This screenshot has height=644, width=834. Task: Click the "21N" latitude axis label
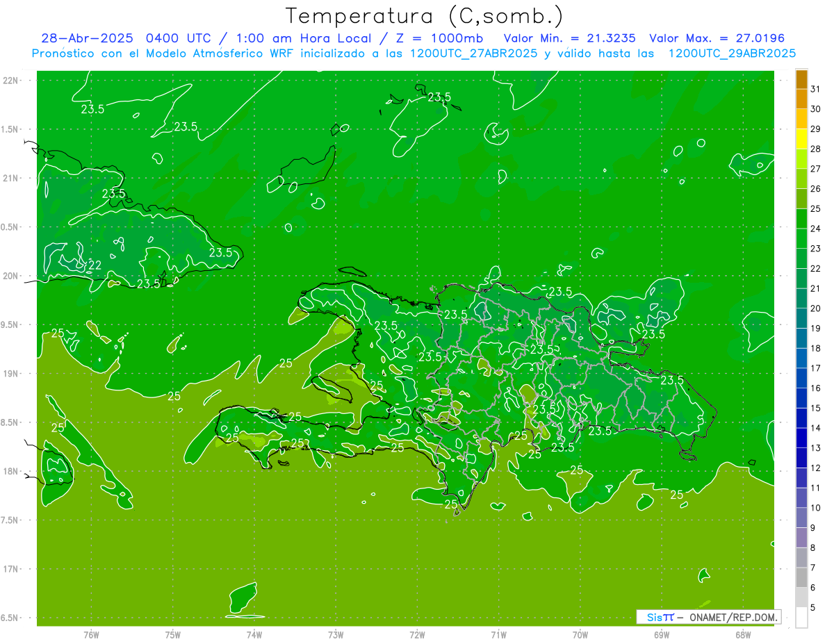[12, 179]
